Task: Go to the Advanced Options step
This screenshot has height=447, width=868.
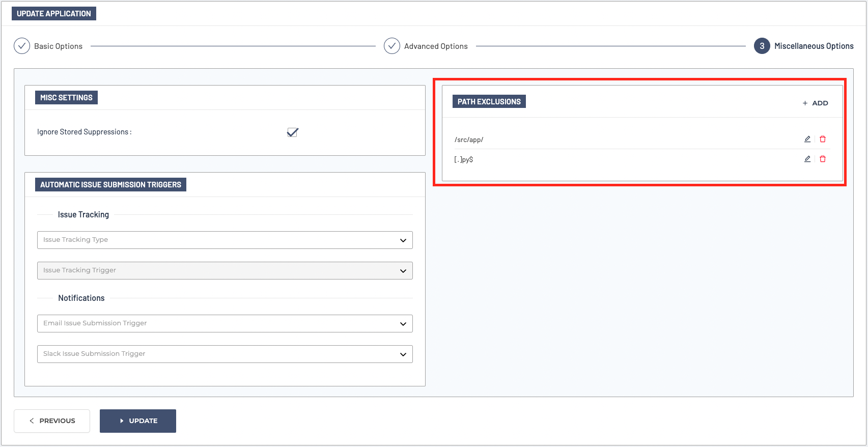Action: [x=436, y=46]
